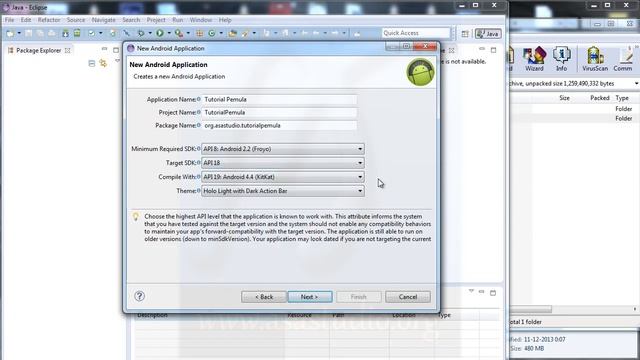
Task: Maximize the Package Explorer view
Action: (x=116, y=50)
